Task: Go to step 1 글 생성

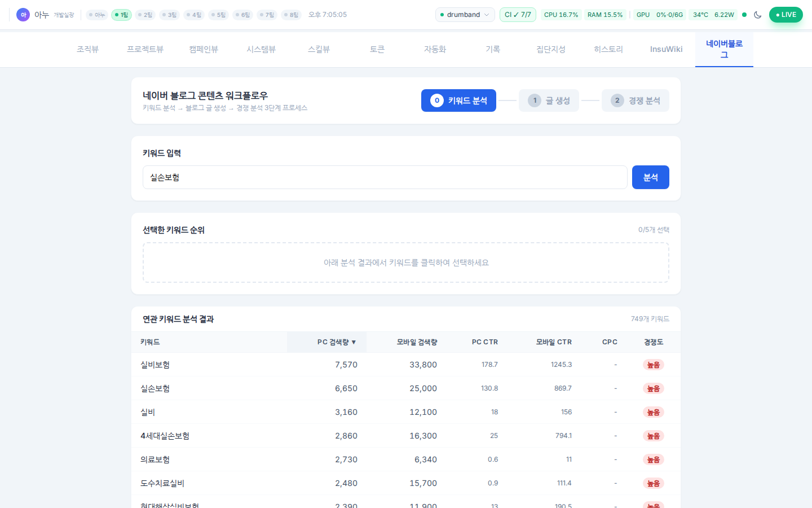Action: pyautogui.click(x=549, y=100)
